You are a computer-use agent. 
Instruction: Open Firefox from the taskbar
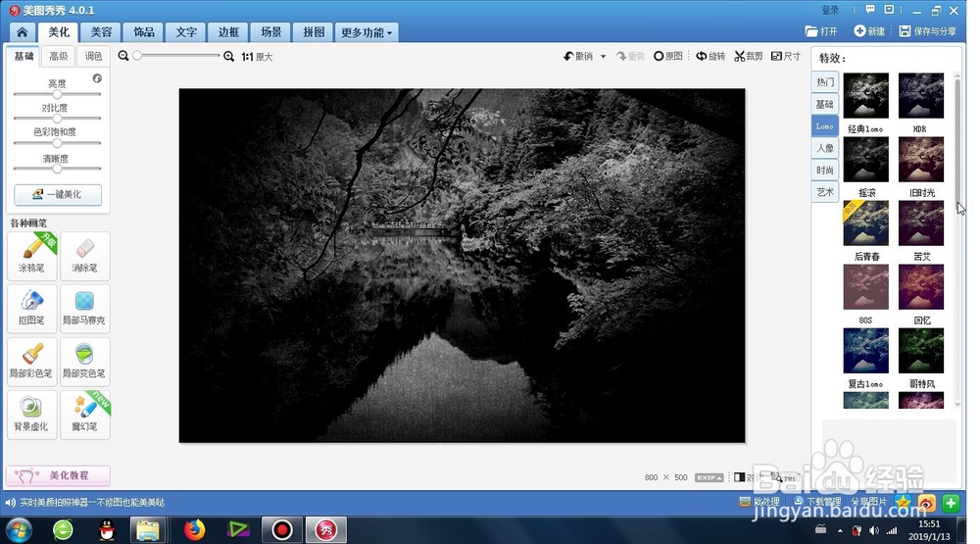point(194,530)
